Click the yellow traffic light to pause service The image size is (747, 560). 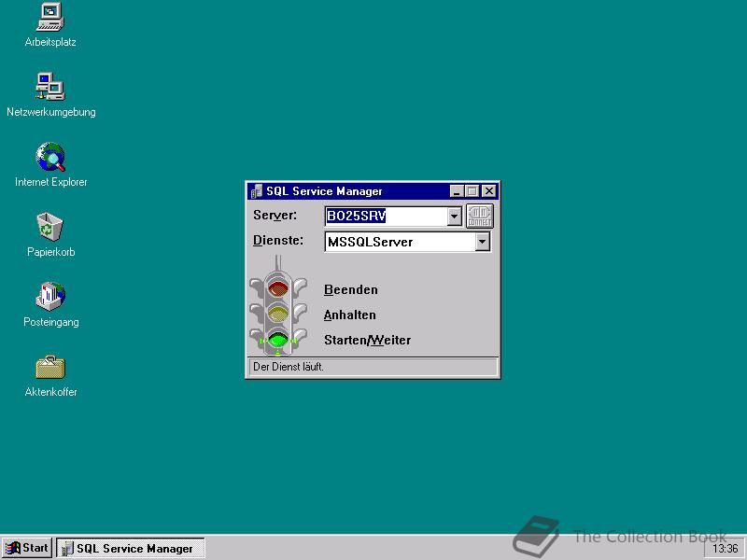pos(278,314)
